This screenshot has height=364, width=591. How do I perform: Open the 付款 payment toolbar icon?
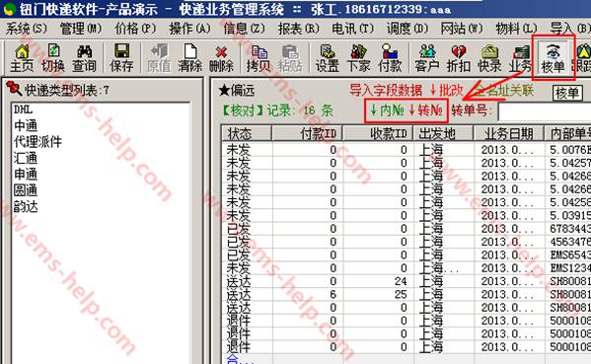tap(390, 58)
